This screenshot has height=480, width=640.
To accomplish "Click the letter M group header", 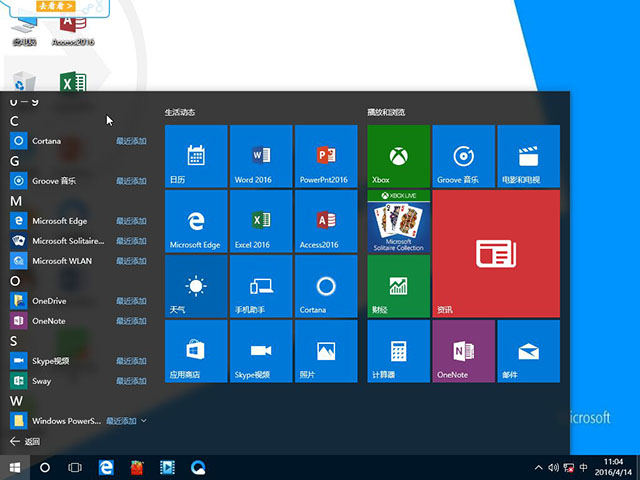I will coord(16,201).
